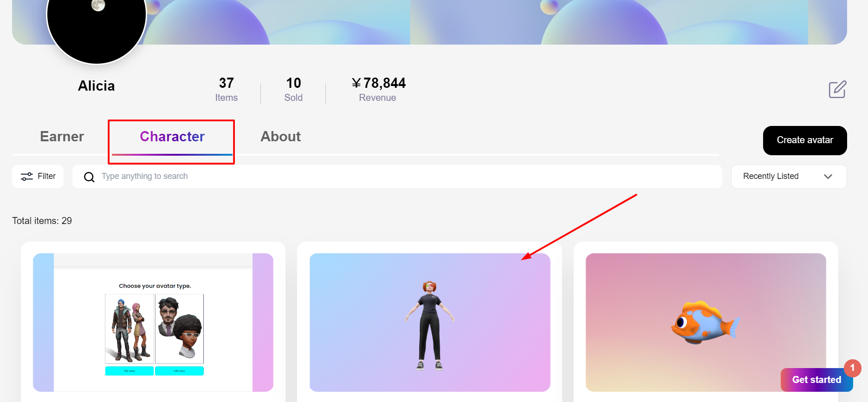This screenshot has height=402, width=868.
Task: Open Alicia's round profile picture
Action: (97, 19)
